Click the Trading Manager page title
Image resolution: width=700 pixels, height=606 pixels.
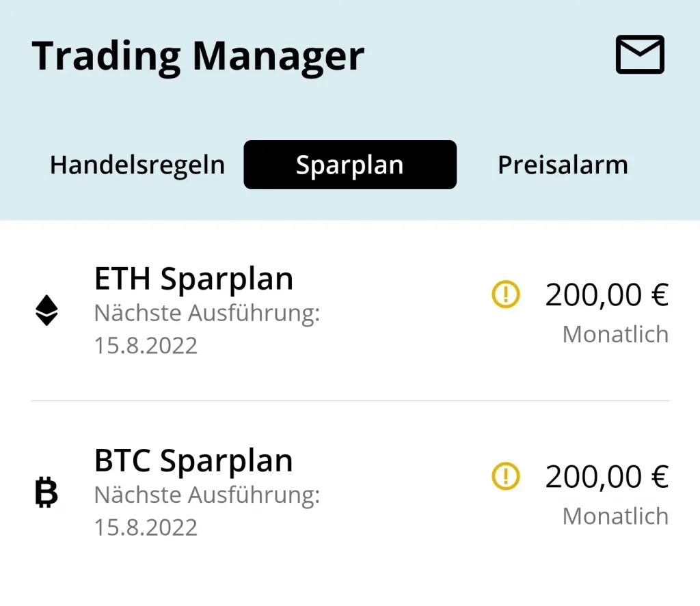tap(198, 56)
